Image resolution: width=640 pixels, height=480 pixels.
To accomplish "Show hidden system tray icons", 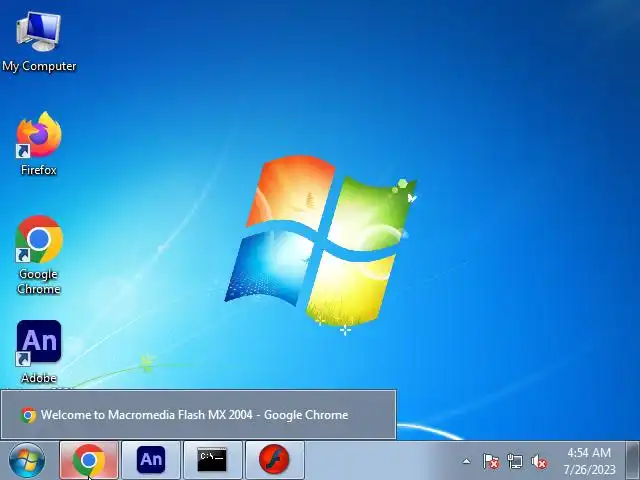I will click(466, 462).
